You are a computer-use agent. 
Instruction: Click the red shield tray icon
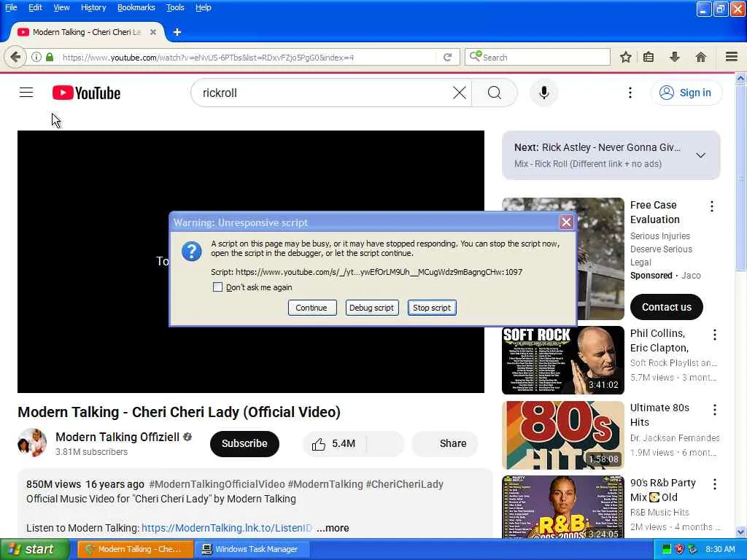(679, 549)
